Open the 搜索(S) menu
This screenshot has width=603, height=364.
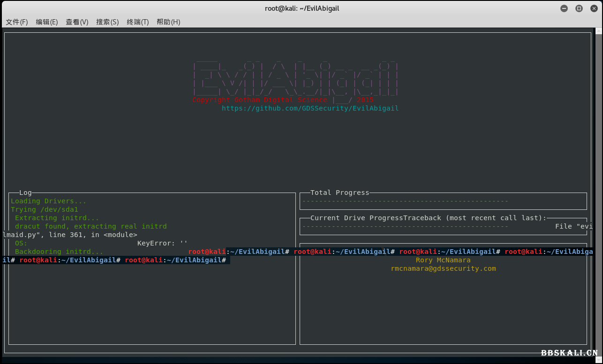click(x=107, y=22)
